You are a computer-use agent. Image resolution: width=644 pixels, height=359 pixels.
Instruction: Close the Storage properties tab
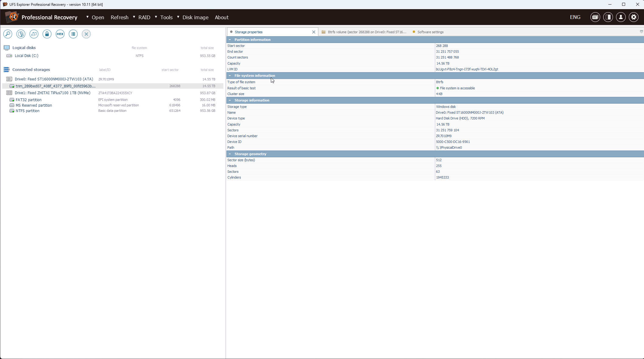[313, 32]
